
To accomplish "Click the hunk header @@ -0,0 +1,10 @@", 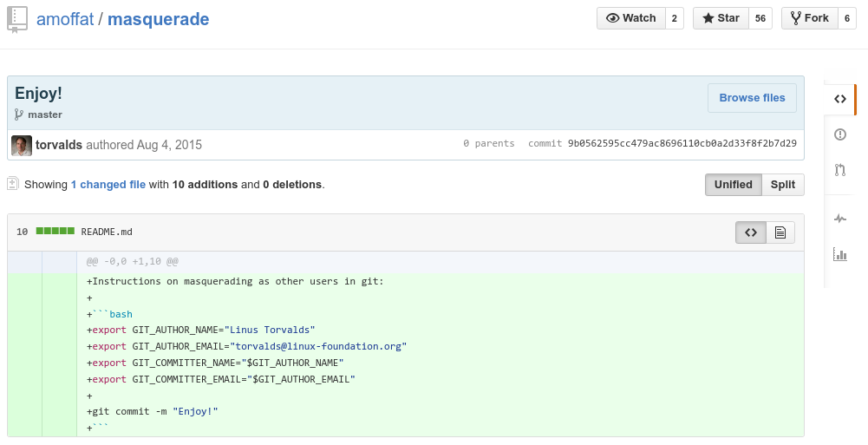I will click(x=133, y=261).
